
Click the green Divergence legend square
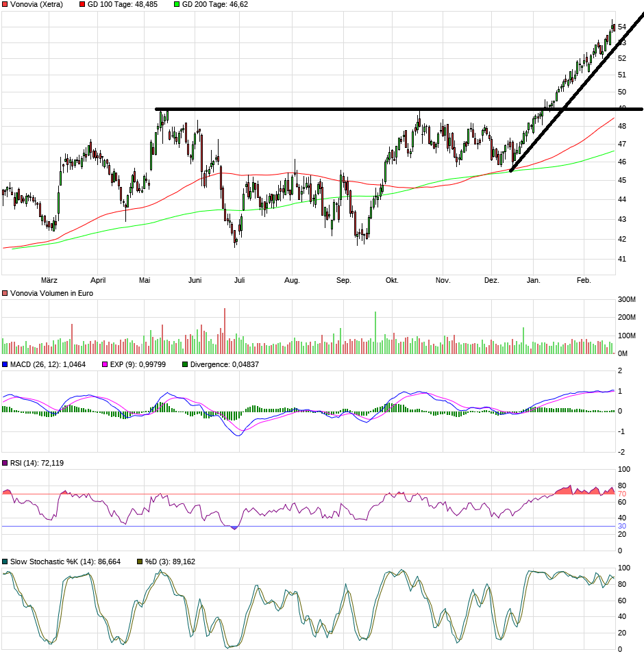[x=185, y=365]
